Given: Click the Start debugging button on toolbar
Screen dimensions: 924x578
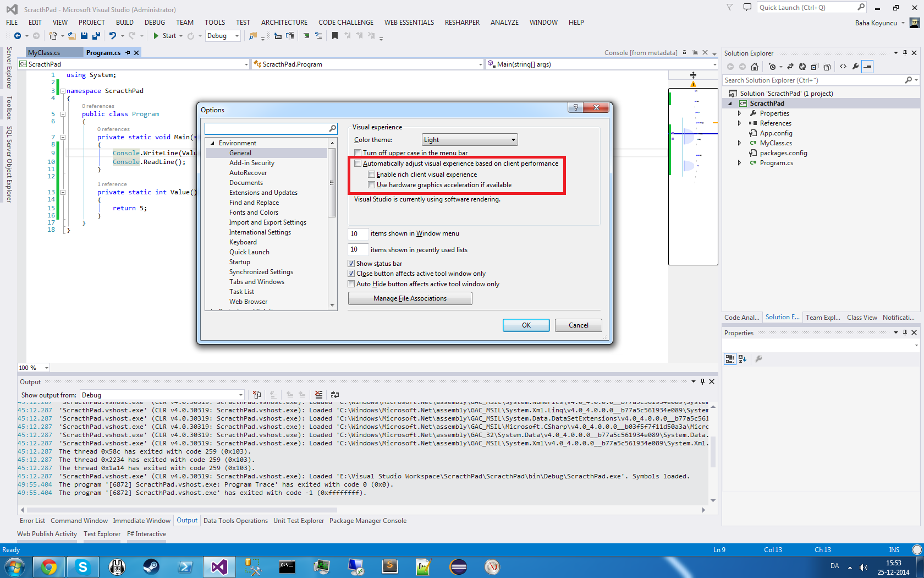Looking at the screenshot, I should (165, 35).
